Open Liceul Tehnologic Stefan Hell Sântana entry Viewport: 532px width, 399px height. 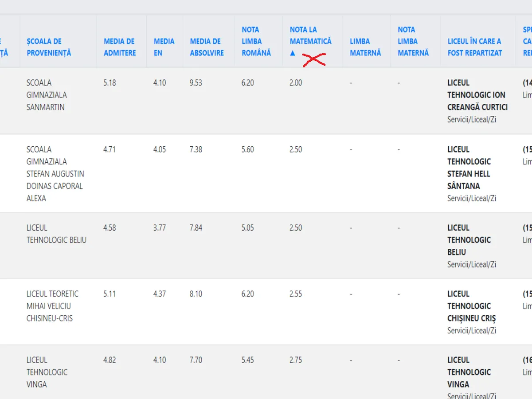[469, 168]
